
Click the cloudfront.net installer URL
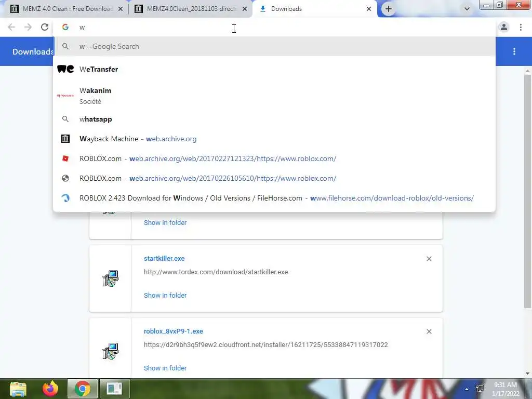pyautogui.click(x=265, y=345)
